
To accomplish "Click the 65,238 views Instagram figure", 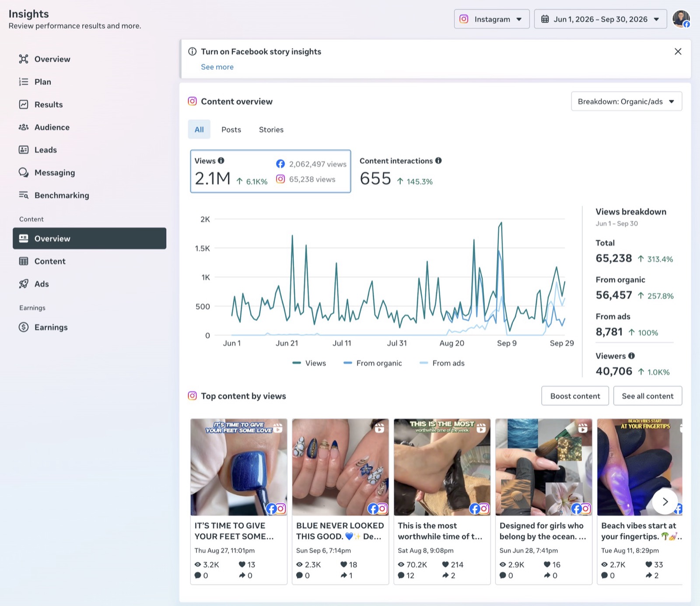I will pyautogui.click(x=312, y=179).
